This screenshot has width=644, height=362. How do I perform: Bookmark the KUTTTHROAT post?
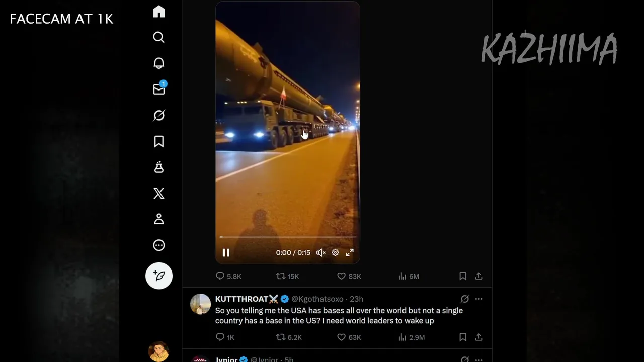click(x=463, y=337)
